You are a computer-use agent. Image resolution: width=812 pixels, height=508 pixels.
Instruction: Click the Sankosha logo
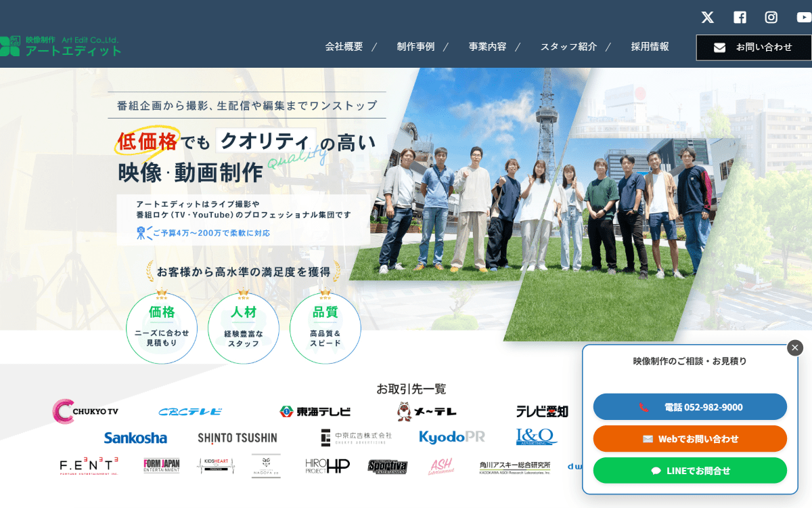click(135, 438)
